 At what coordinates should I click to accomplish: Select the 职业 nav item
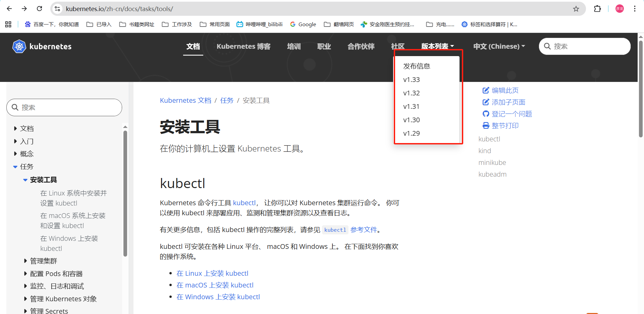(324, 46)
